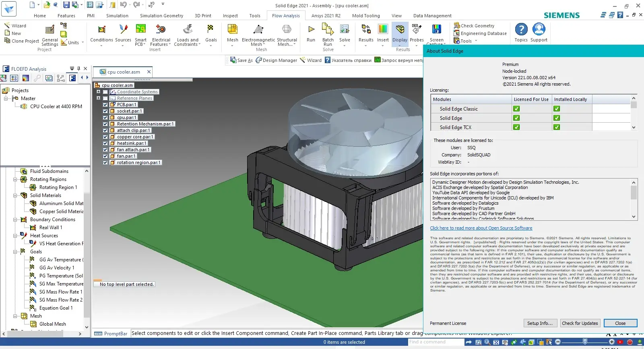Select the Rotating Region 1 tree item

click(58, 187)
